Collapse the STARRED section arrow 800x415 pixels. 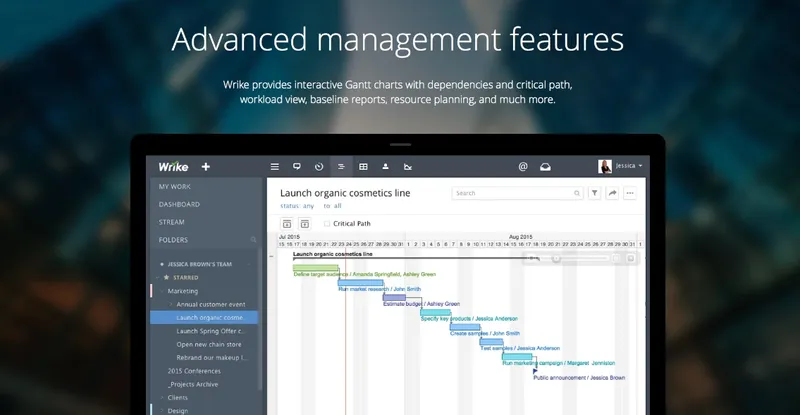point(158,278)
